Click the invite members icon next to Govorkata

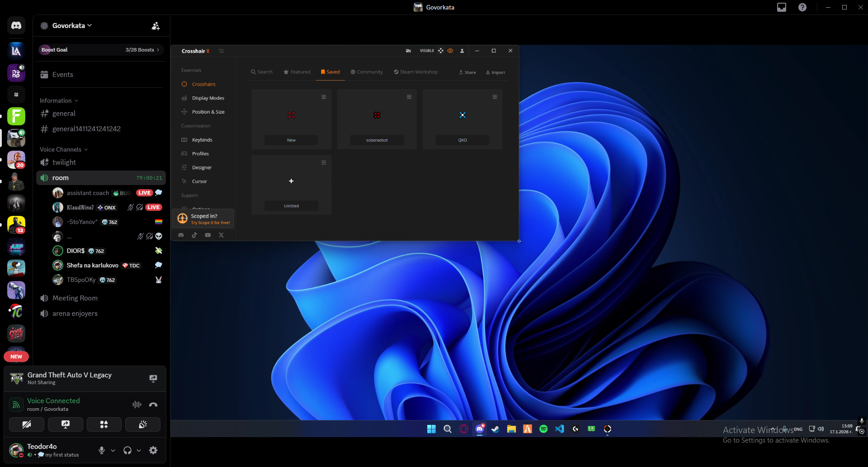pos(156,26)
